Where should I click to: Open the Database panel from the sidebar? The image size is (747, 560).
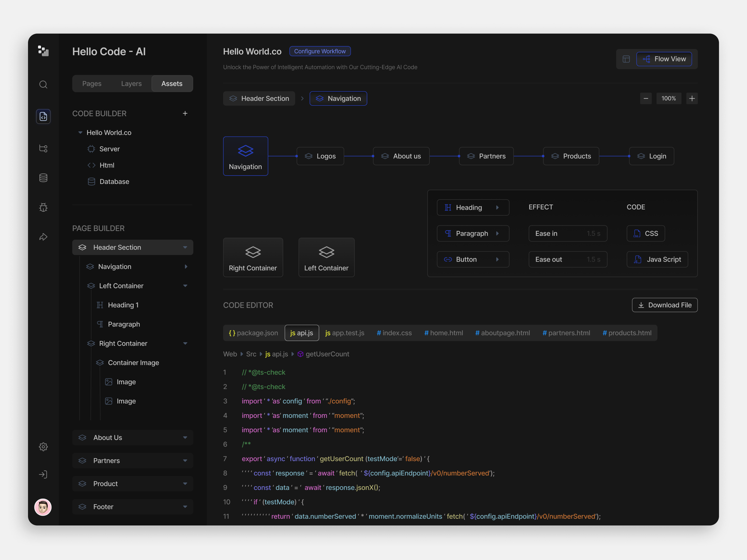click(x=43, y=178)
